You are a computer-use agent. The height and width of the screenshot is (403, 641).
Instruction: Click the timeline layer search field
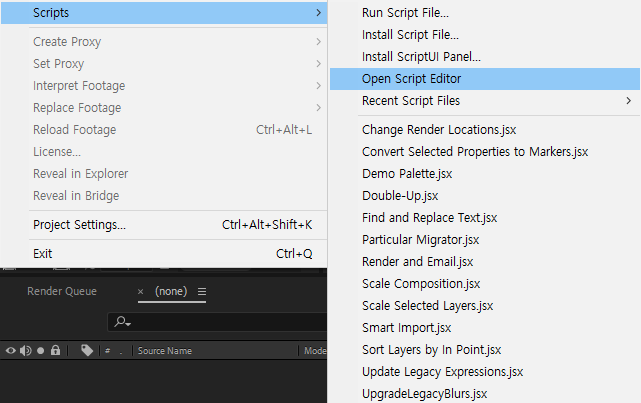217,322
